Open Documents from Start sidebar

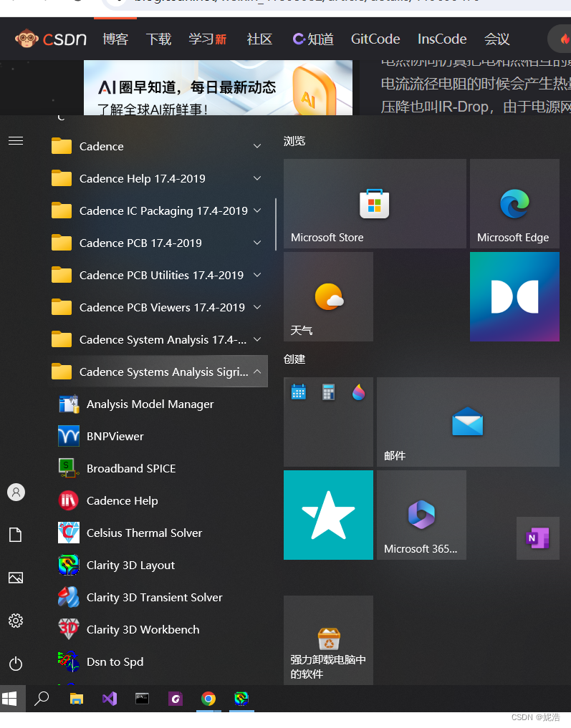(x=16, y=535)
